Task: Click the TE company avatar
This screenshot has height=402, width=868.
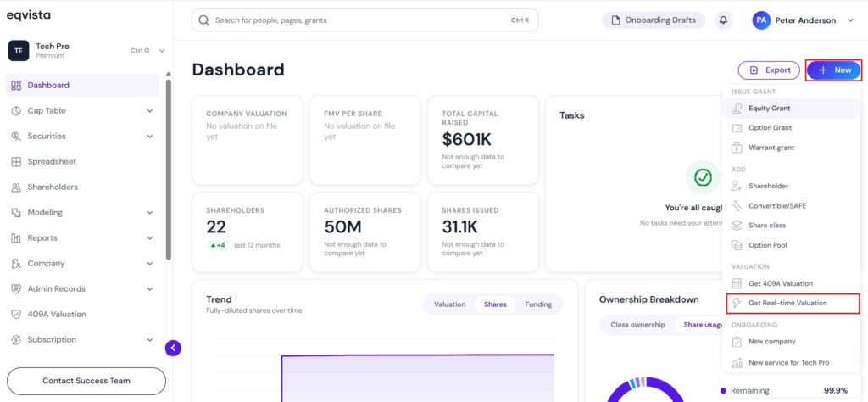Action: pyautogui.click(x=19, y=50)
